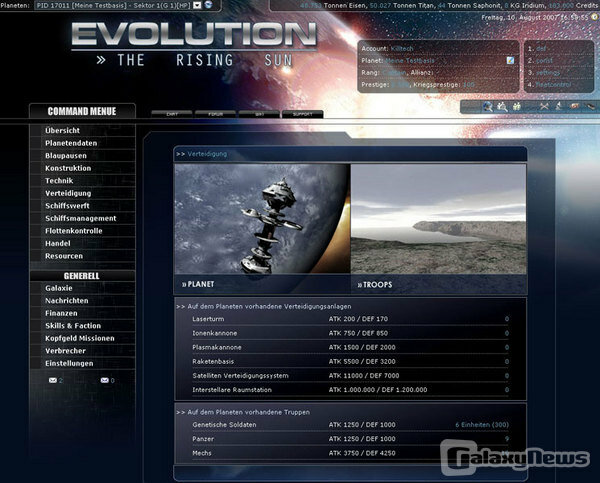Open quick link 4 fleetcontrol

click(x=553, y=85)
